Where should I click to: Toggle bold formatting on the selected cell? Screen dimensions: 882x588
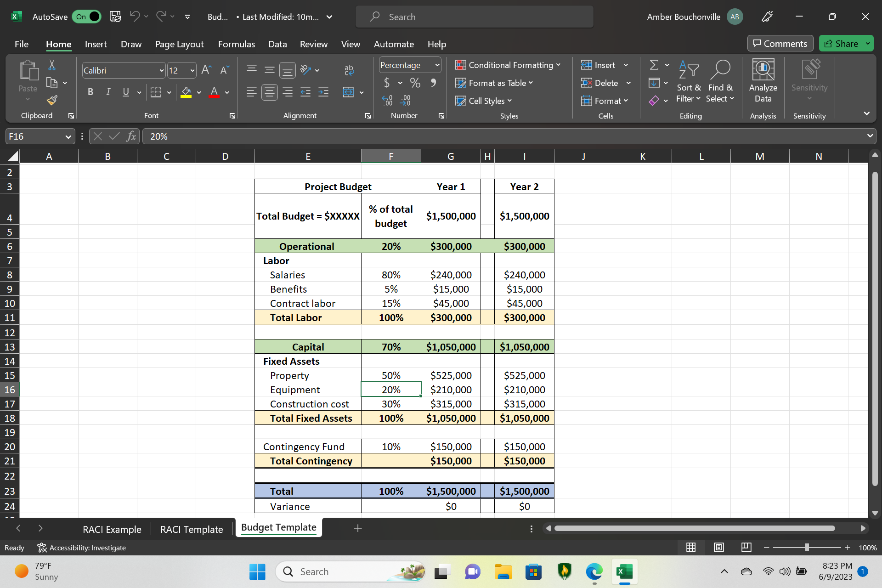pyautogui.click(x=90, y=92)
